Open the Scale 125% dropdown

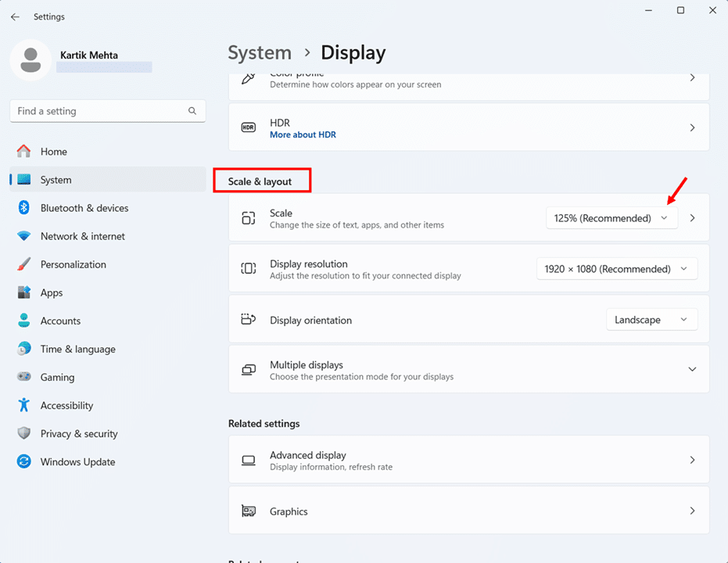[612, 218]
